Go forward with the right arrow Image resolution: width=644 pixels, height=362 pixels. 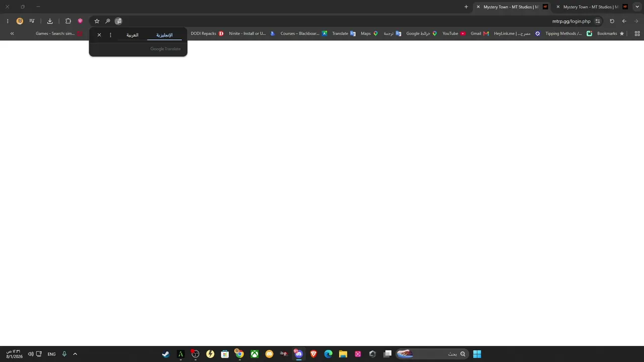pyautogui.click(x=636, y=21)
